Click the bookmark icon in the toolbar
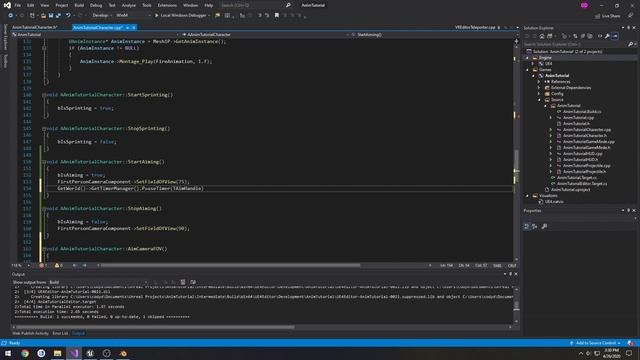640x360 pixels. point(277,16)
